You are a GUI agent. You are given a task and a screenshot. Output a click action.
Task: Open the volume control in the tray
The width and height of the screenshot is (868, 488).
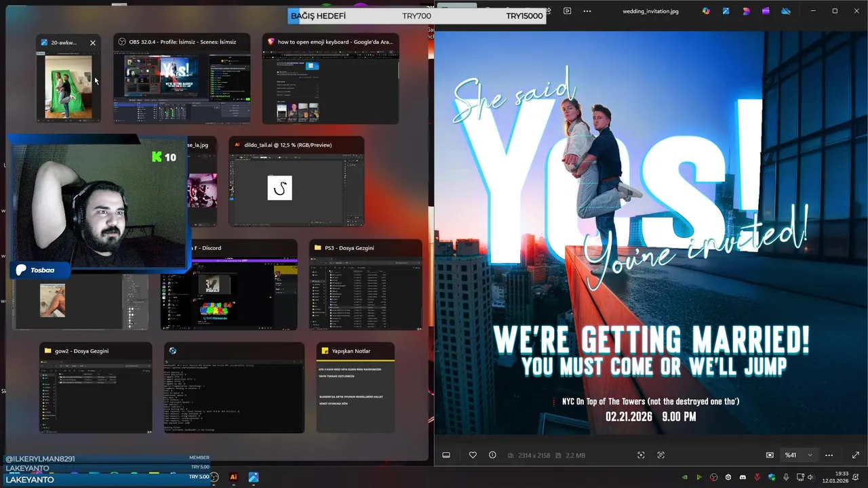click(811, 477)
